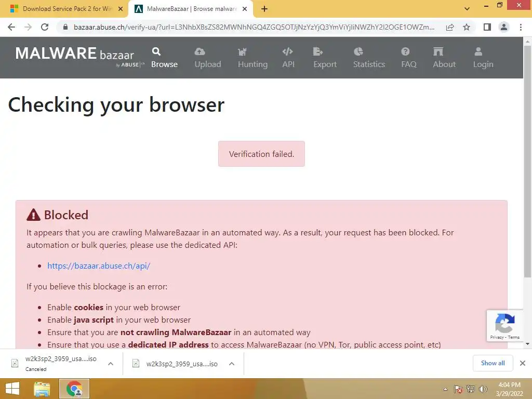The height and width of the screenshot is (399, 532).
Task: Open the network tray icon
Action: pos(471,389)
